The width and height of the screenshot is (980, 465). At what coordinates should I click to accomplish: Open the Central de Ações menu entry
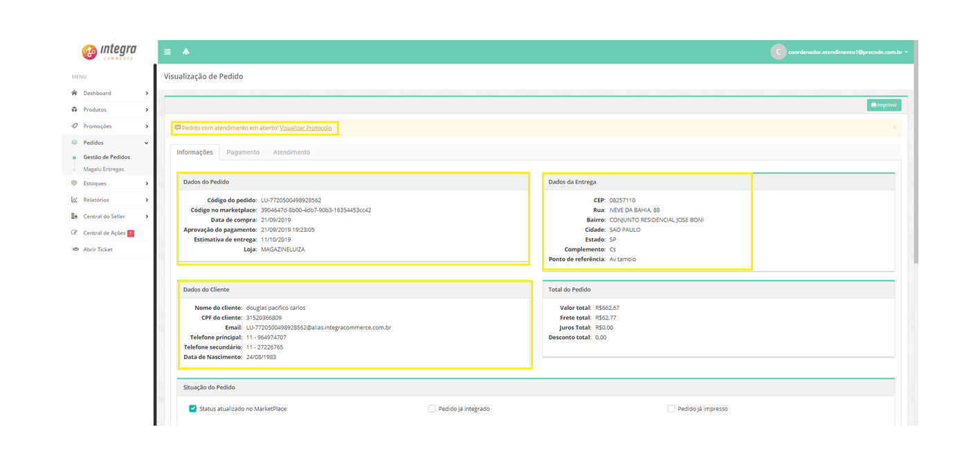pos(105,233)
